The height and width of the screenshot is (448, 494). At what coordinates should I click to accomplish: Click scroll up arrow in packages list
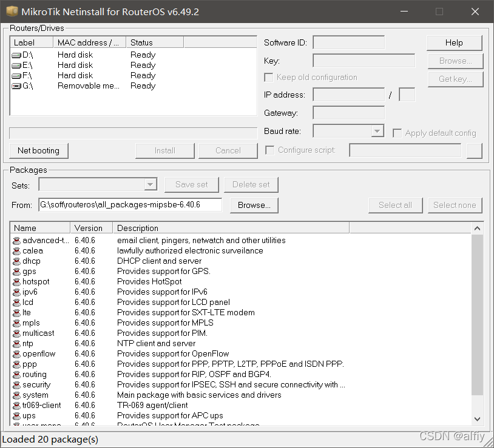tap(477, 228)
